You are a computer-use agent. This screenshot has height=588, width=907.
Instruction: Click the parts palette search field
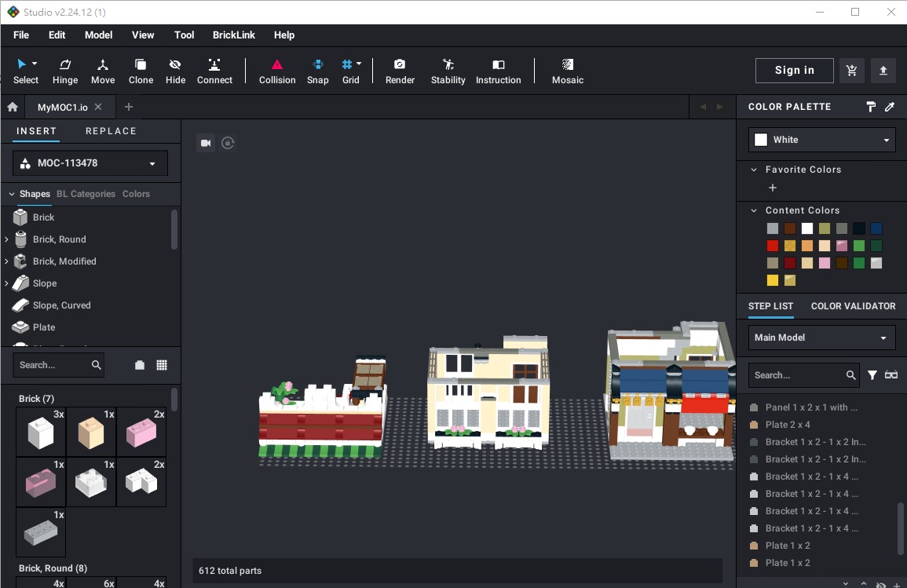pos(58,365)
